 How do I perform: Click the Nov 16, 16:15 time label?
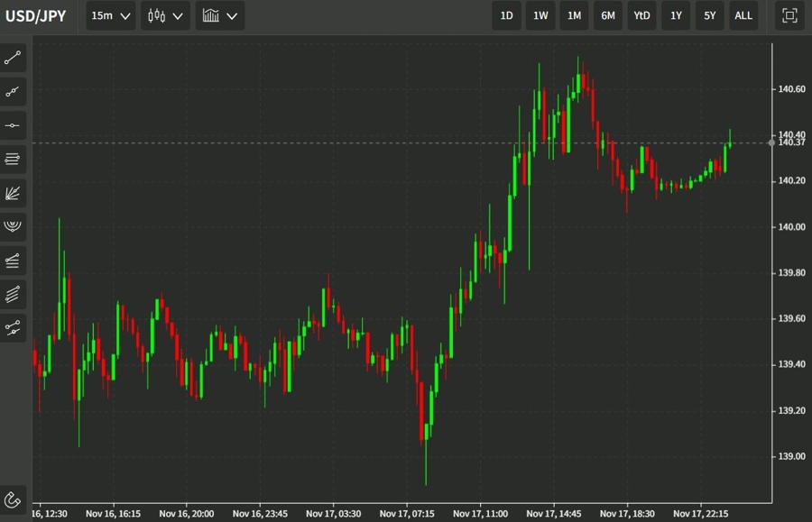coord(113,514)
